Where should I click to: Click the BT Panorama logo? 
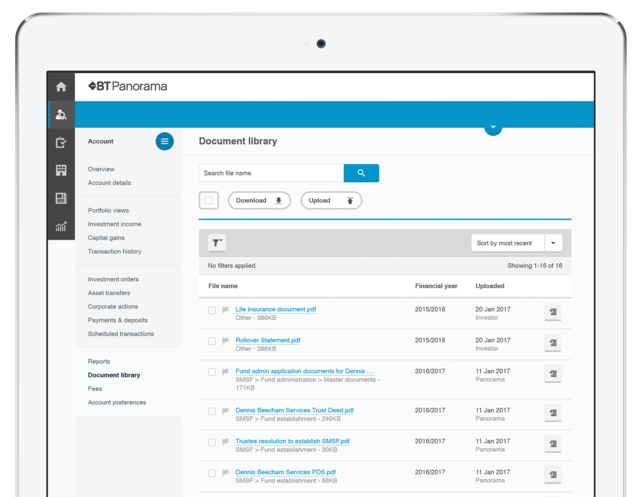(x=127, y=86)
